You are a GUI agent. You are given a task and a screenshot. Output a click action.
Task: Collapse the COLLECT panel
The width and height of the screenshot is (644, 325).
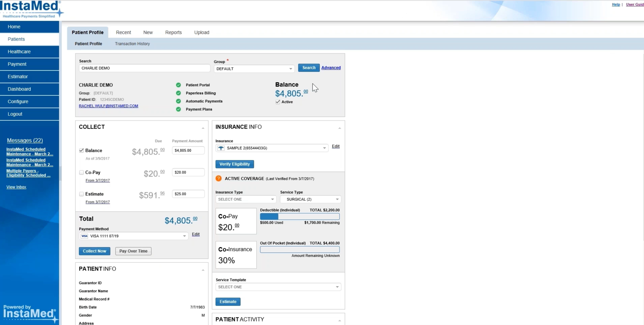(203, 128)
